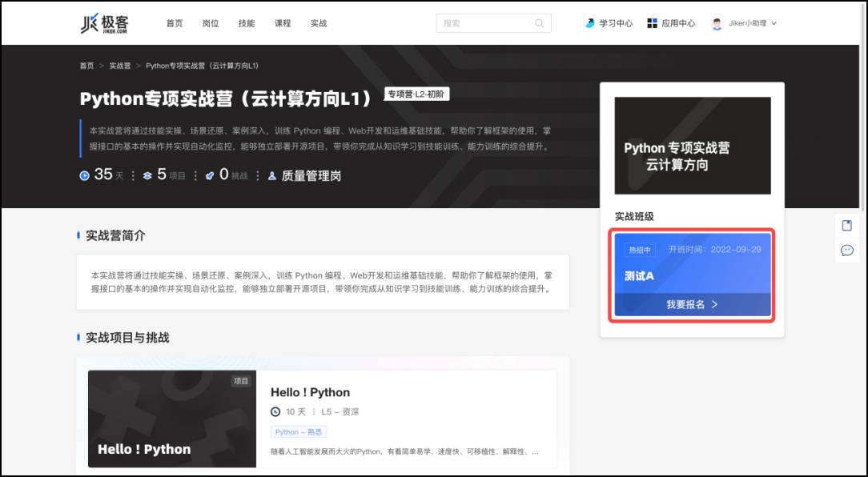Open the chat bubble feedback icon
Viewport: 868px width, 477px height.
[846, 251]
